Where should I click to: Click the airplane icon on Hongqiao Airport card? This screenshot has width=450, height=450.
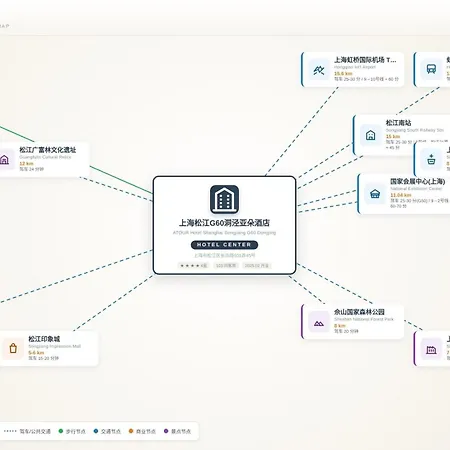(x=319, y=70)
